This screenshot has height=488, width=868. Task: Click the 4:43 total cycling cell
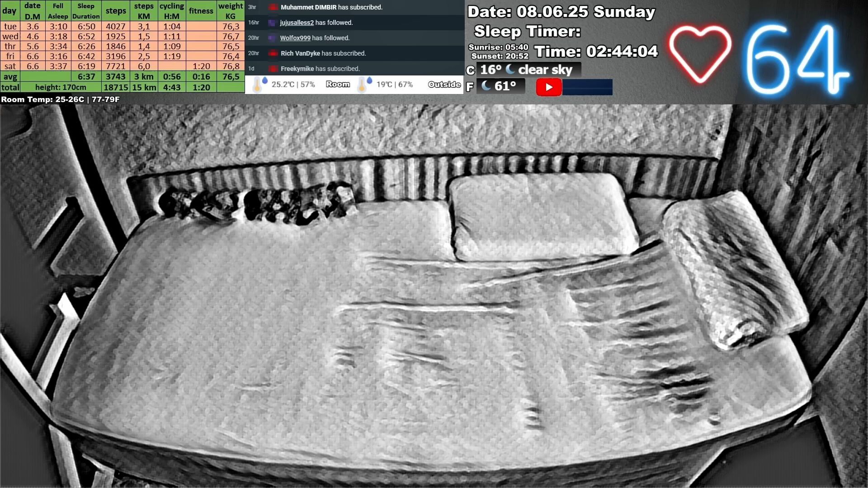click(172, 87)
